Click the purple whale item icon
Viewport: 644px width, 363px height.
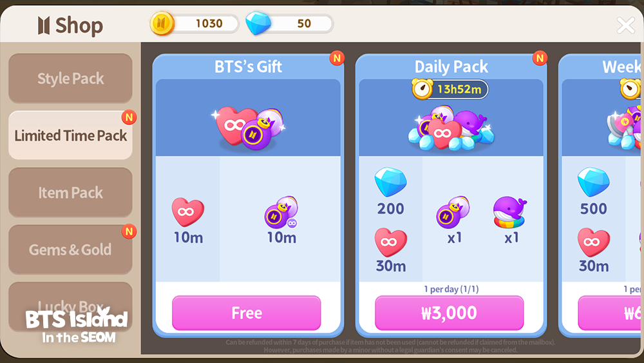click(509, 211)
